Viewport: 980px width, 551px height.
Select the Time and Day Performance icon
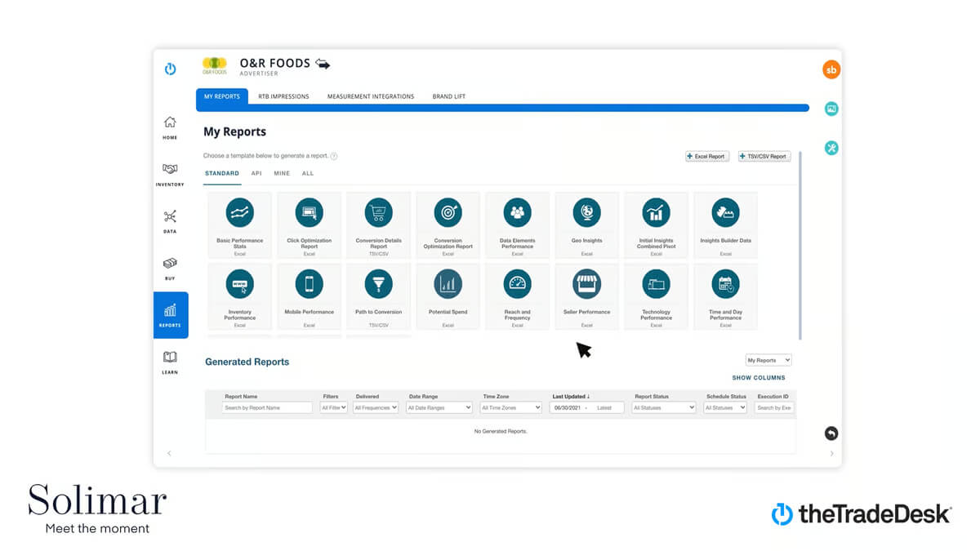point(725,283)
